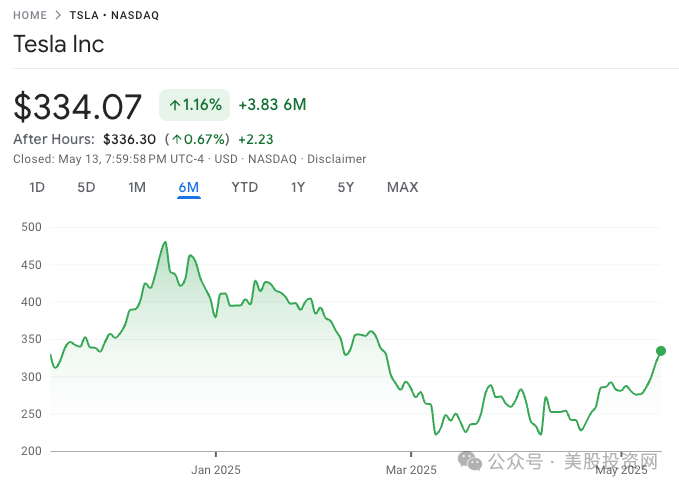Click the up arrow in the 1.16% badge

click(175, 105)
